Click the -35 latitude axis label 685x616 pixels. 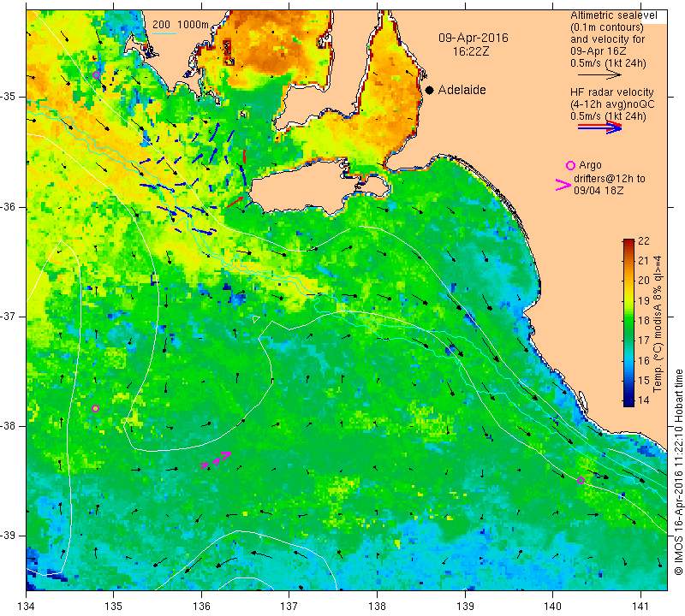tap(9, 97)
